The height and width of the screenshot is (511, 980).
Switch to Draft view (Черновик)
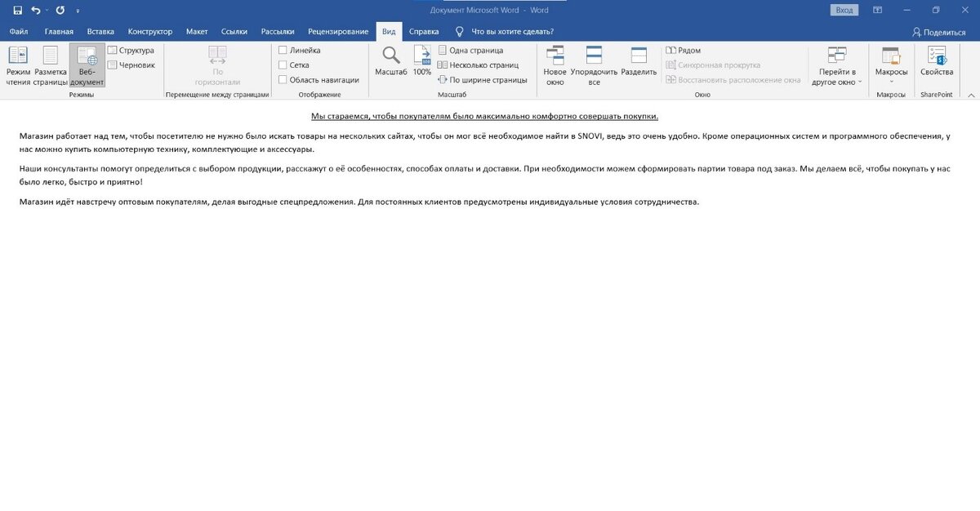click(x=131, y=64)
